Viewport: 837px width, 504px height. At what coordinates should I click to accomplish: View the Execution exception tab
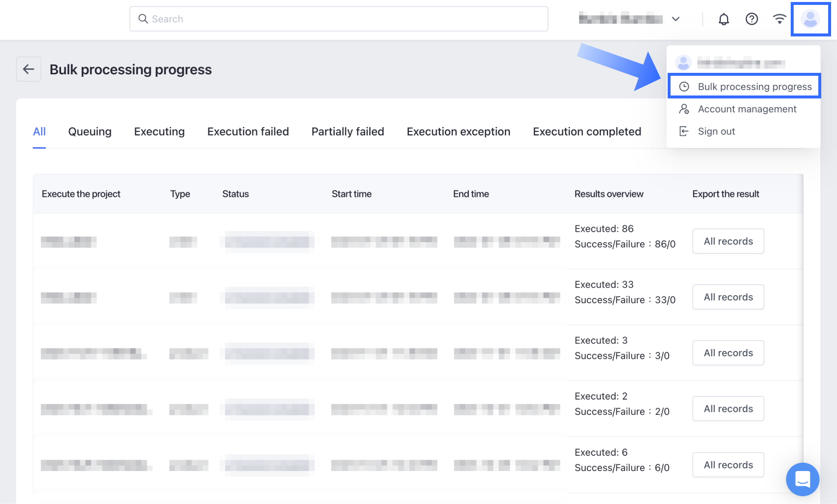click(x=458, y=132)
